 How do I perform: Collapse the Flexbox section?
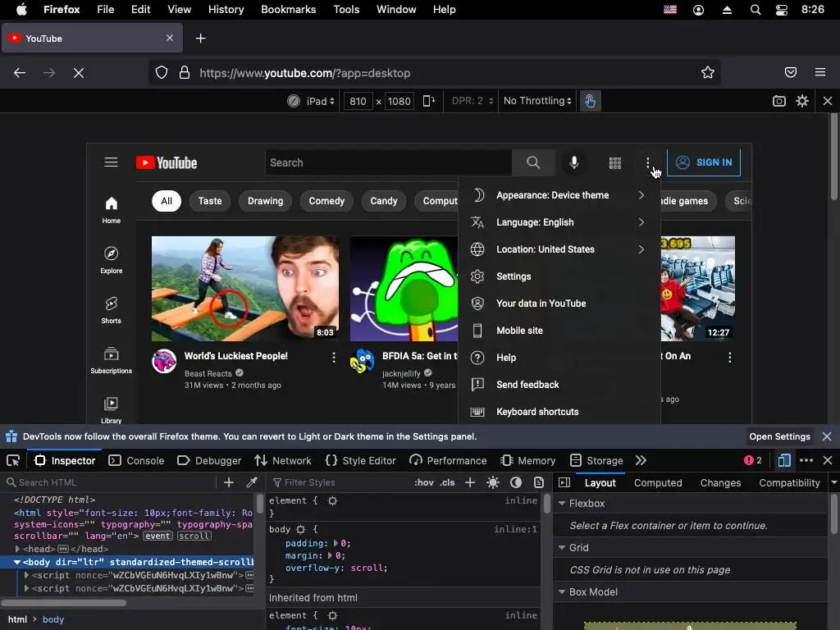(562, 503)
